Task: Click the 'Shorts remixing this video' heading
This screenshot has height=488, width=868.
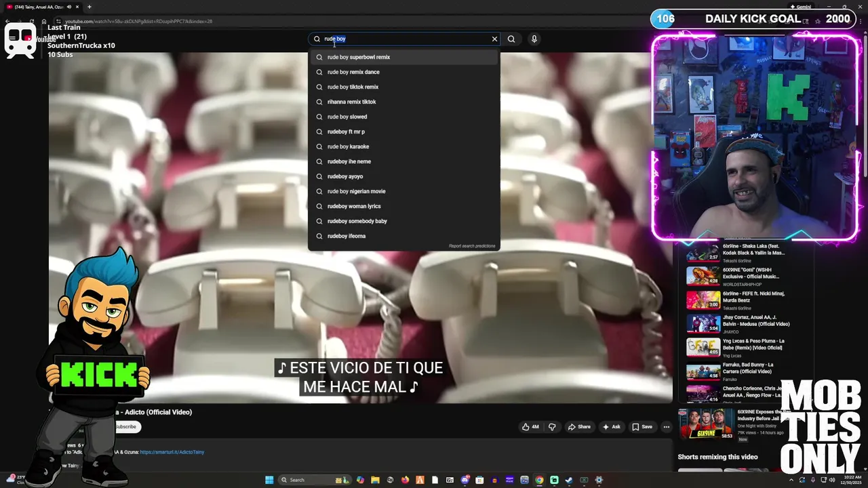Action: click(x=717, y=457)
